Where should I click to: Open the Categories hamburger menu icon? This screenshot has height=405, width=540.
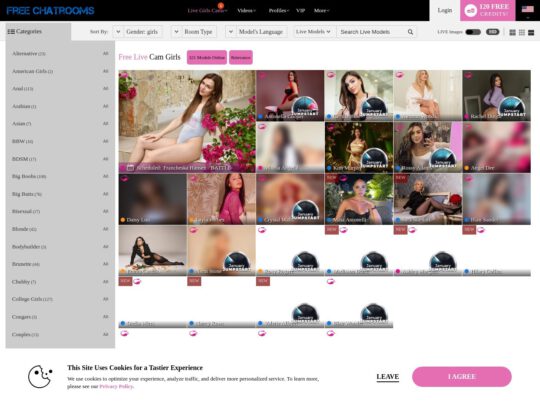(x=11, y=31)
